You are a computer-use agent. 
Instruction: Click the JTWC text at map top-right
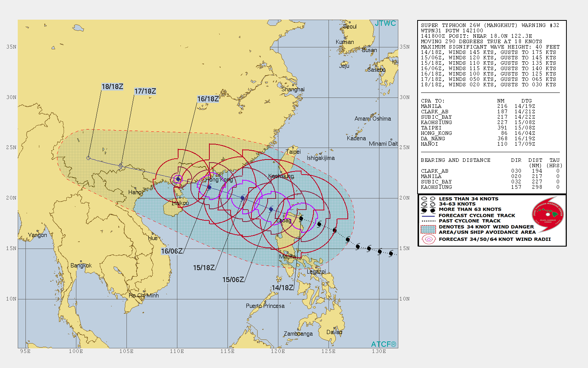tap(385, 24)
